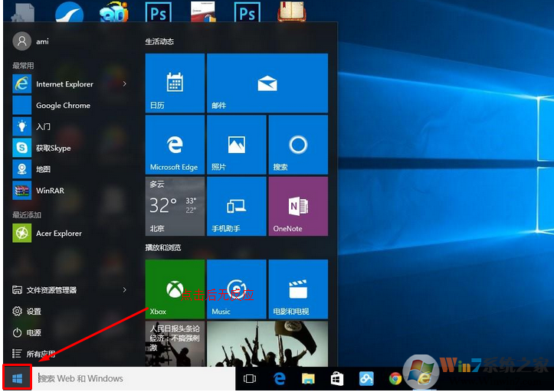Open Settings (设置) from Start menu
The height and width of the screenshot is (392, 554).
point(34,312)
